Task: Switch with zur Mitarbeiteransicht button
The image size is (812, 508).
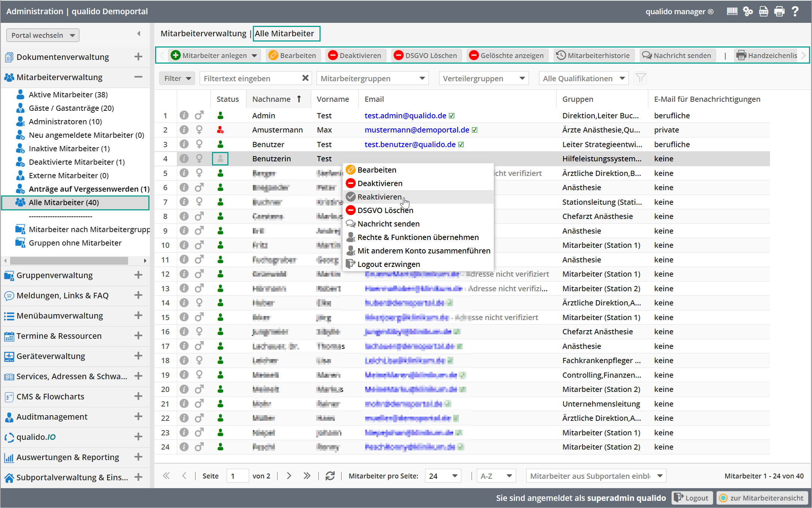Action: pos(762,498)
